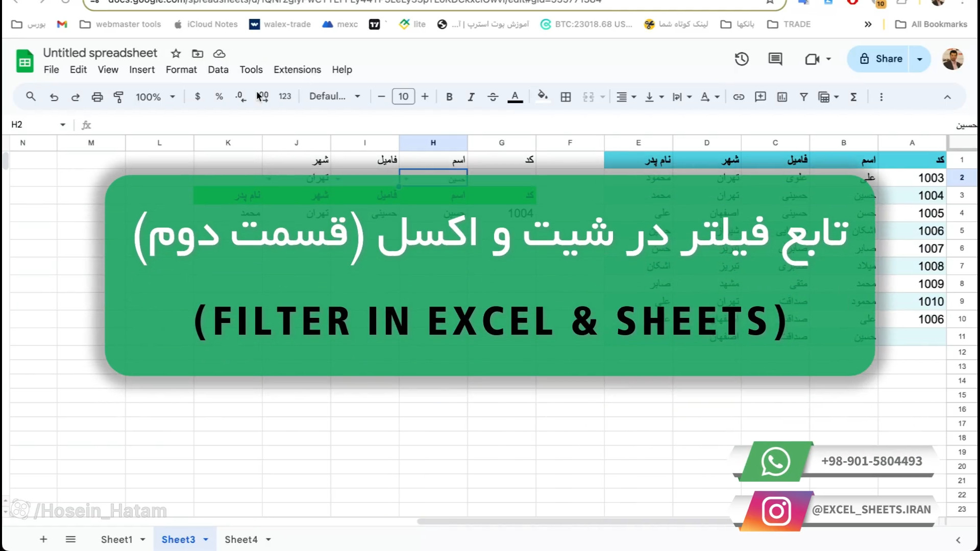Apply currency format with dollar icon
This screenshot has width=980, height=551.
198,96
